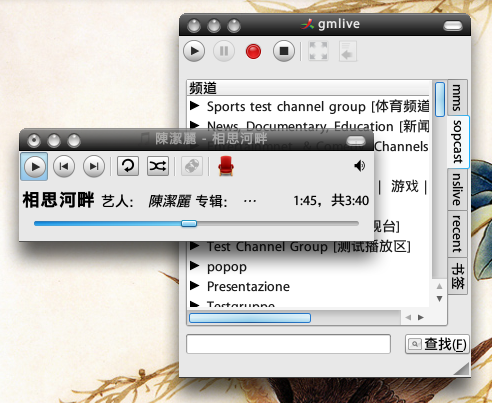Toggle gmlive fullscreen mode icon
This screenshot has height=403, width=492.
(x=318, y=51)
